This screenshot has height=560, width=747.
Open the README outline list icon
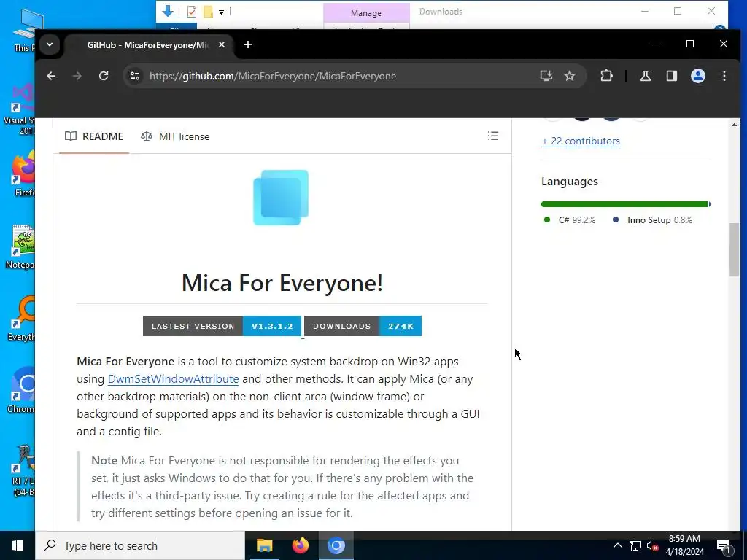click(493, 136)
